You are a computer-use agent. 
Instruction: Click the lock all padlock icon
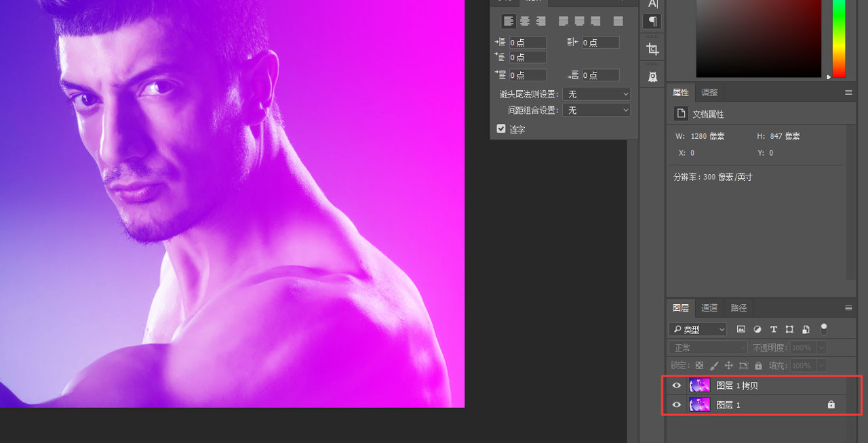pos(758,365)
